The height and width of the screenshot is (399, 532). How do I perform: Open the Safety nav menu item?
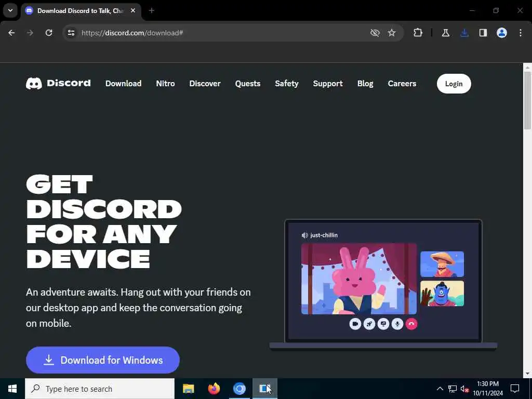point(287,84)
